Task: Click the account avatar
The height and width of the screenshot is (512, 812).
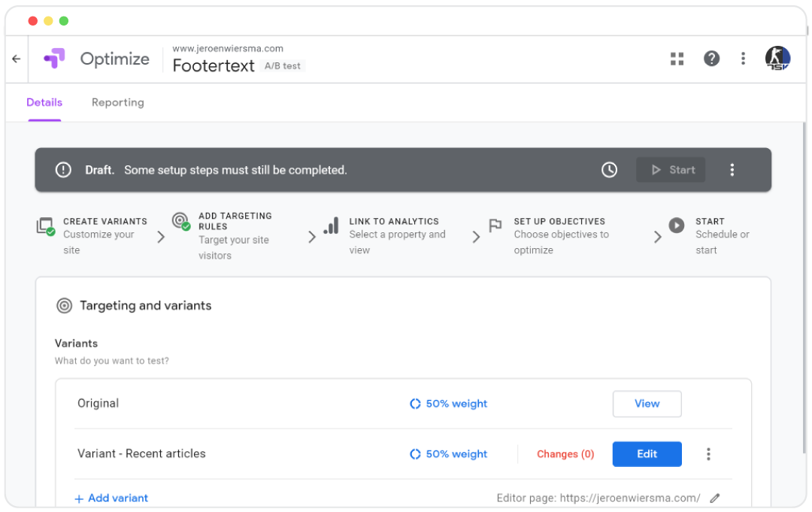Action: point(777,58)
